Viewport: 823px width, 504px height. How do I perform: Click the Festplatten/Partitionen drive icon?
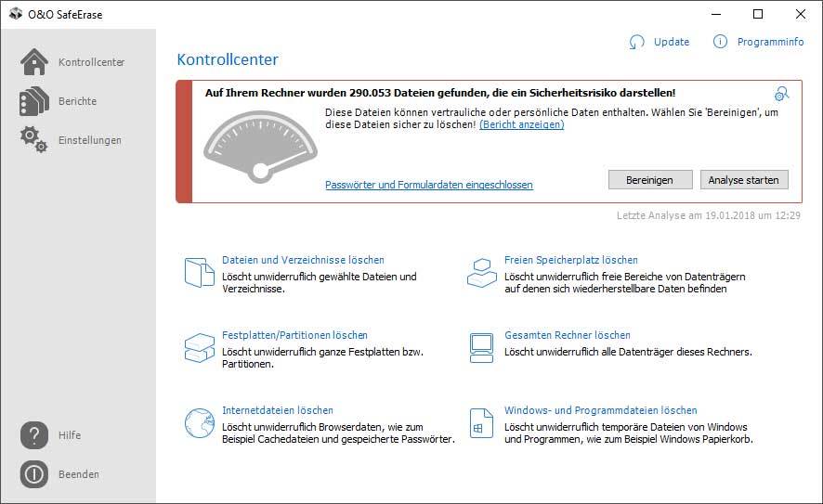[199, 347]
